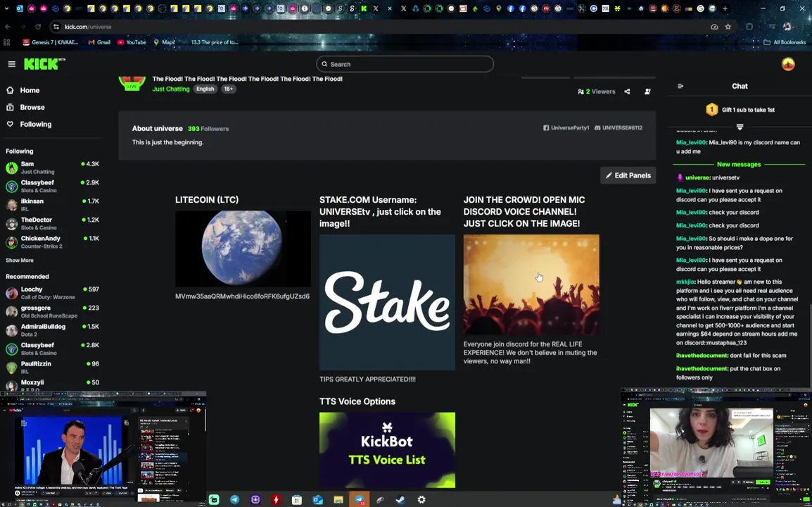812x507 pixels.
Task: Click the green Kick logo
Action: click(x=44, y=64)
